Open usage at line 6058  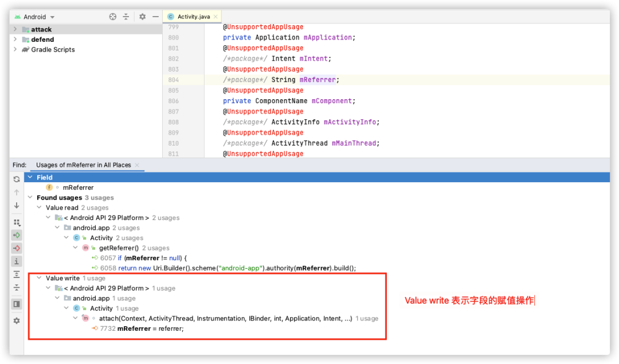pyautogui.click(x=224, y=268)
